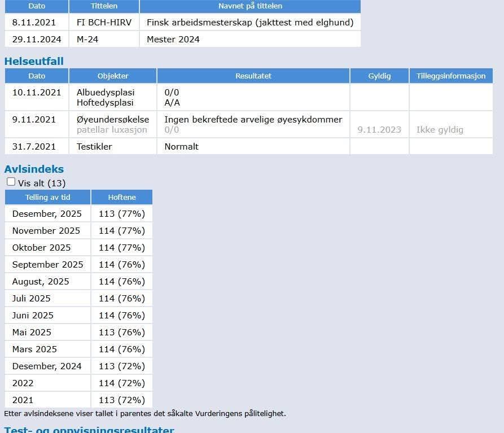Click the 'Helseutfall' section heading

click(34, 61)
